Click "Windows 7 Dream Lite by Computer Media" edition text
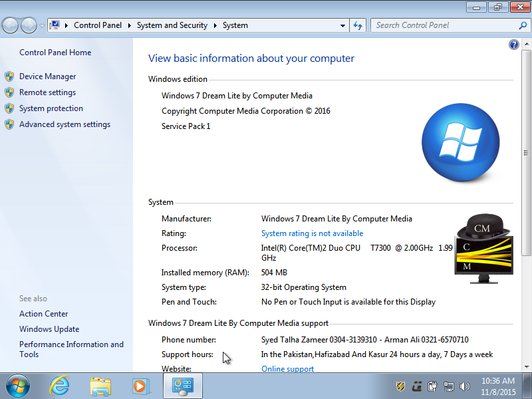The width and height of the screenshot is (532, 399). coord(237,96)
